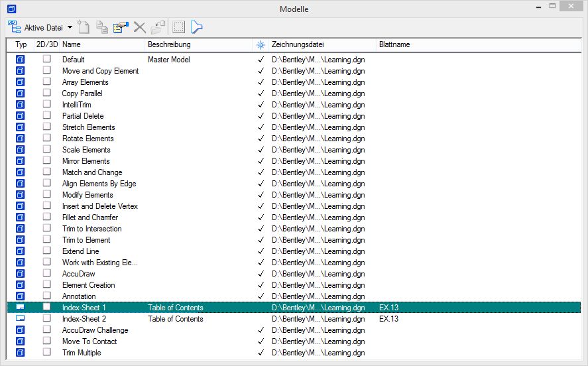This screenshot has width=588, height=366.
Task: Click design model icon of Annotation row
Action: click(x=21, y=296)
